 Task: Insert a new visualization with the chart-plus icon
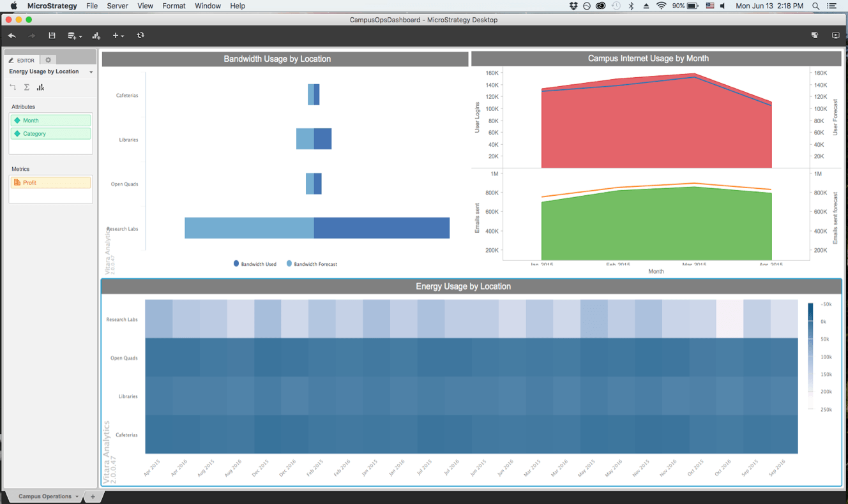(x=96, y=36)
